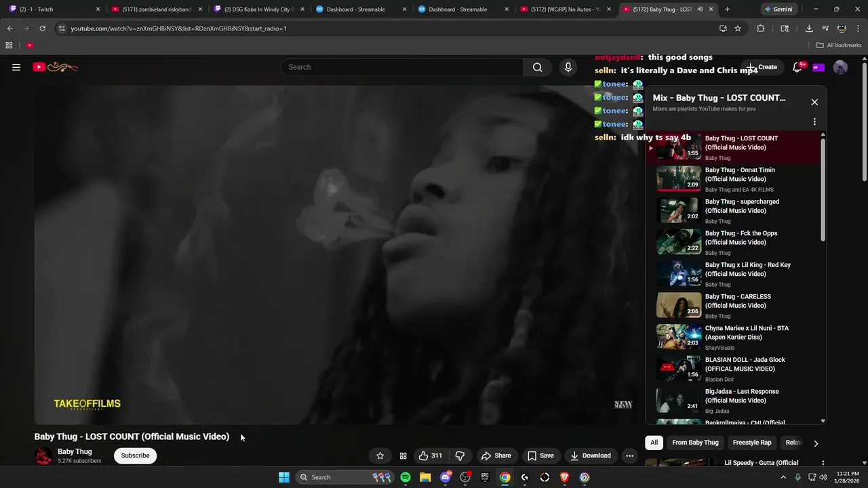The image size is (868, 488).
Task: Open media controls icon in Chrome toolbar
Action: pos(825,28)
